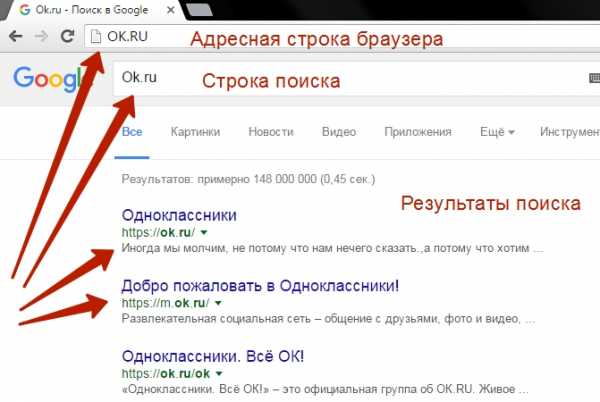The image size is (600, 402).
Task: Open the 'Одноклассники. Всё ОК!' result link
Action: click(213, 356)
